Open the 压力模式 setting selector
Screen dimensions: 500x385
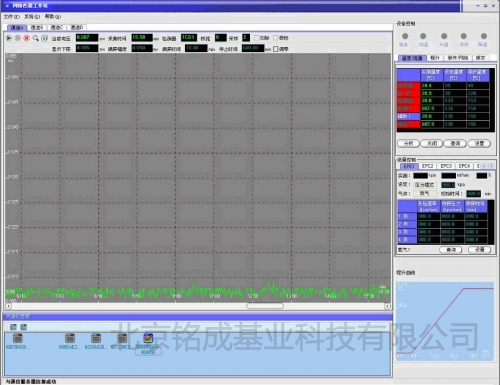click(425, 184)
